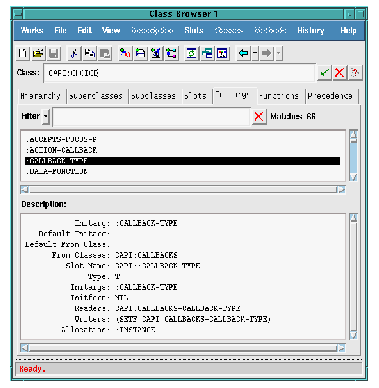Go back with the left arrow icon
The image size is (379, 388).
[x=243, y=53]
